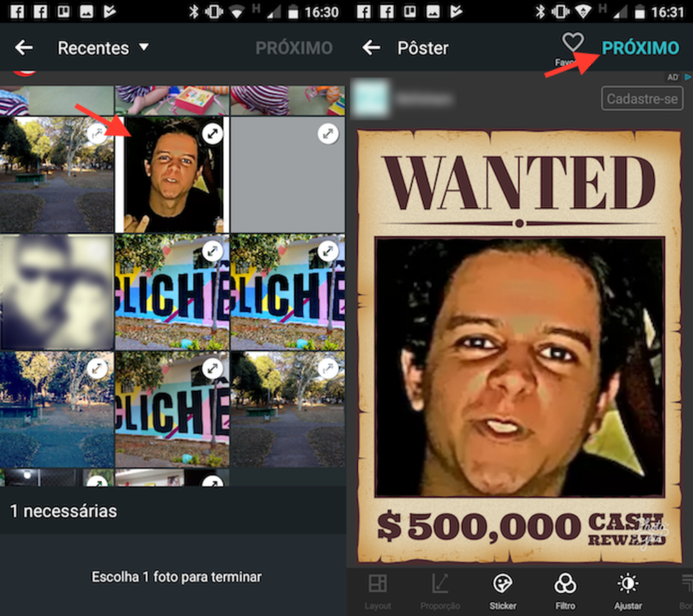Viewport: 693px width, 616px height.
Task: Tap the expand arrow on the blurred photo thumbnail
Action: pyautogui.click(x=98, y=251)
